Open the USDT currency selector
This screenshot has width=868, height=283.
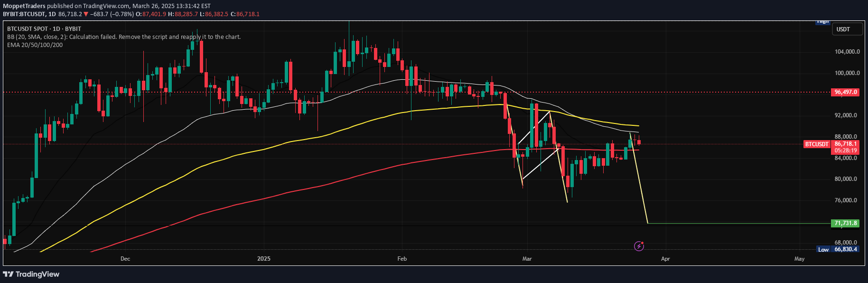tap(847, 29)
